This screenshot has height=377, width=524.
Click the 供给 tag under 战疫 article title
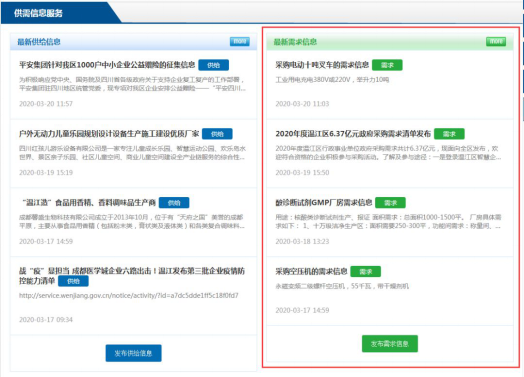coord(73,281)
